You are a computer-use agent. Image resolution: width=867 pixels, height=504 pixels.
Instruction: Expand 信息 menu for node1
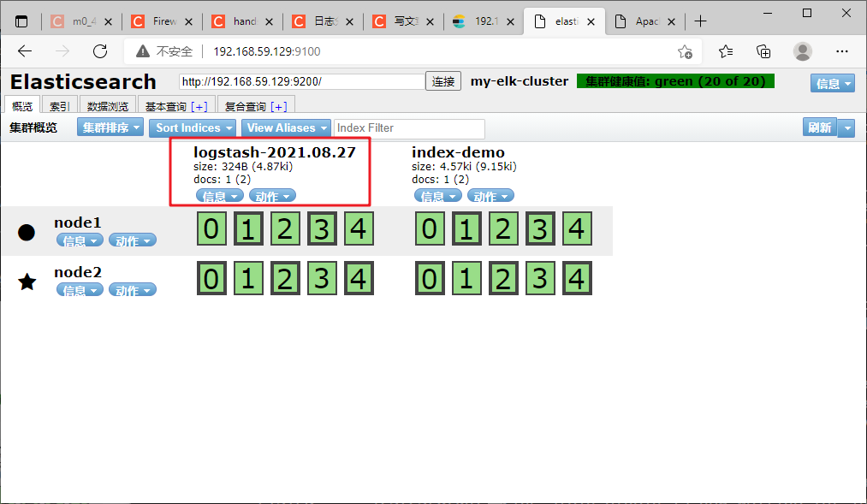pos(80,240)
